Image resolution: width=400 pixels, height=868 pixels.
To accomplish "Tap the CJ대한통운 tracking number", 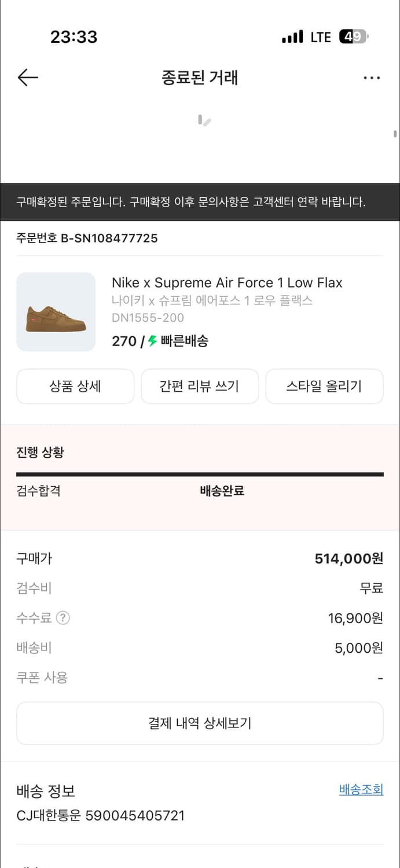I will point(100,815).
